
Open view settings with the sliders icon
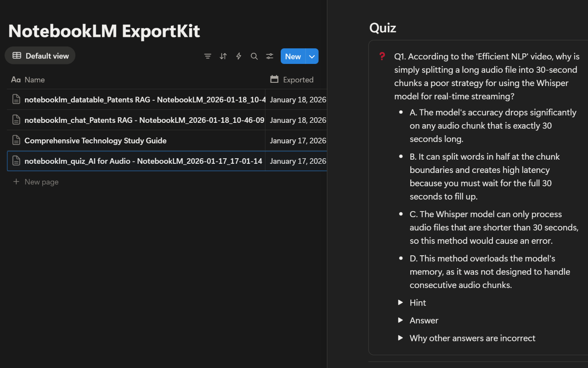click(270, 56)
